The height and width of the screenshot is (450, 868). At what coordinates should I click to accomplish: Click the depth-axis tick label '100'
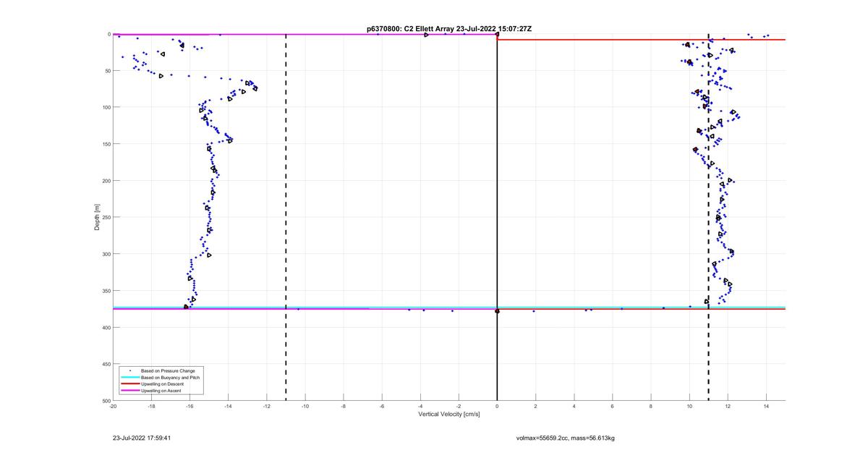(x=106, y=107)
